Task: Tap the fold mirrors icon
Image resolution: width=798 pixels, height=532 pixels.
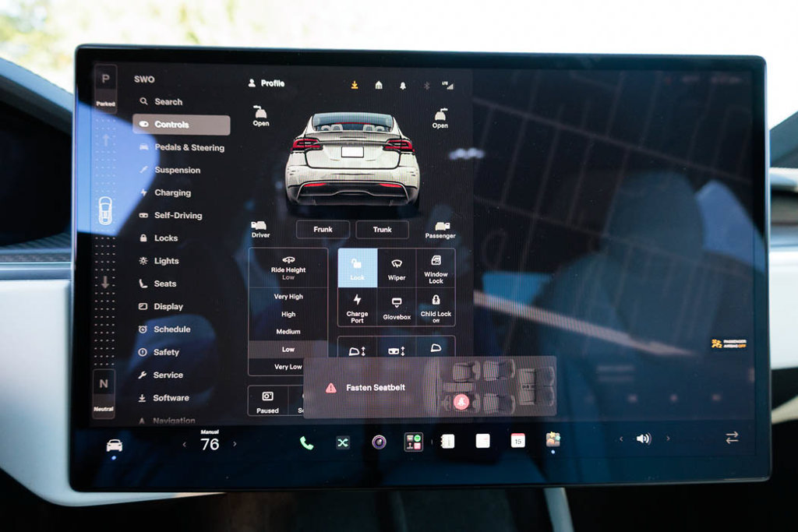Action: (436, 348)
